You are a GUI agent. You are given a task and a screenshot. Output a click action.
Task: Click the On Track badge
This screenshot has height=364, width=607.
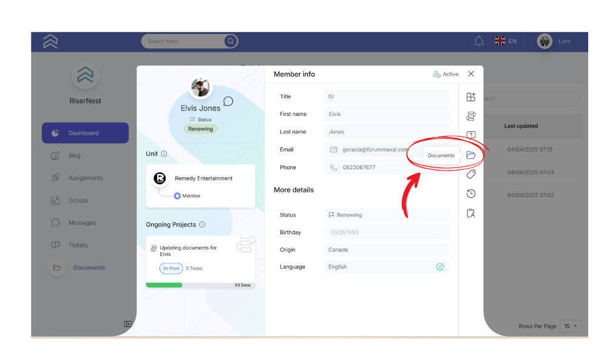[x=171, y=268]
